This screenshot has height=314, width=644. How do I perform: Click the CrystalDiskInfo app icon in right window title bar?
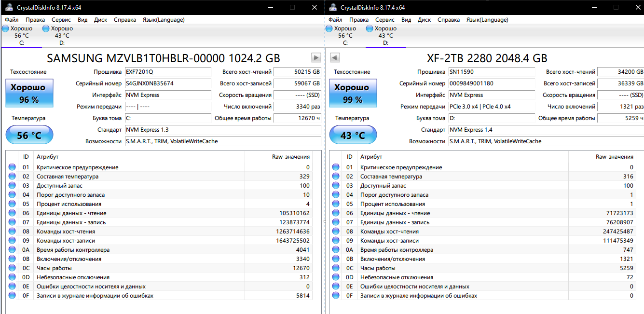[332, 7]
